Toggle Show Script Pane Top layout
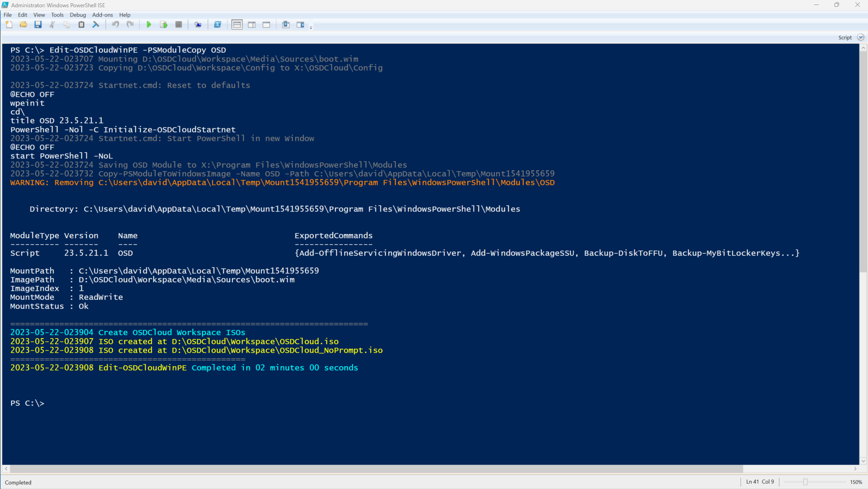Screen dimensions: 868x489 coord(237,25)
